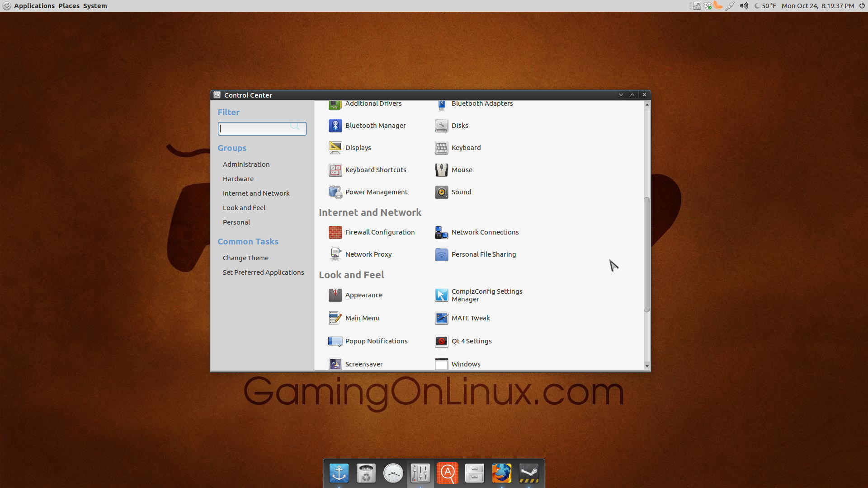Open the System menu
Viewport: 868px width, 488px height.
point(95,6)
